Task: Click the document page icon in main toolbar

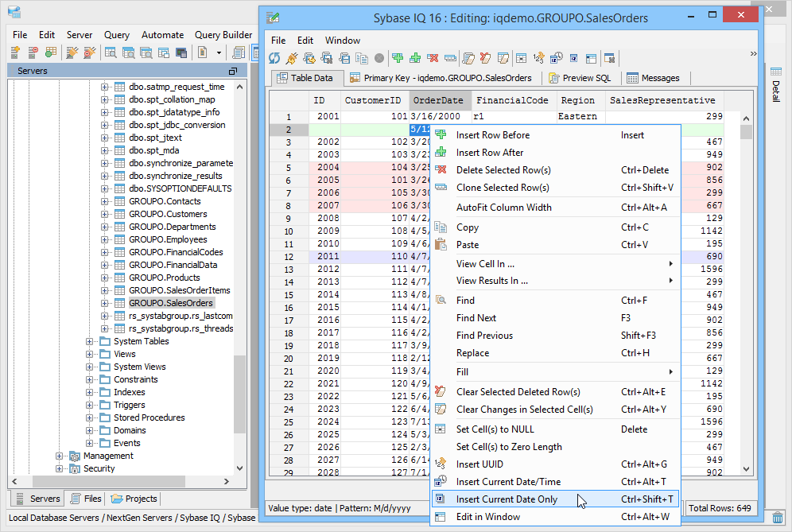Action: click(x=203, y=52)
